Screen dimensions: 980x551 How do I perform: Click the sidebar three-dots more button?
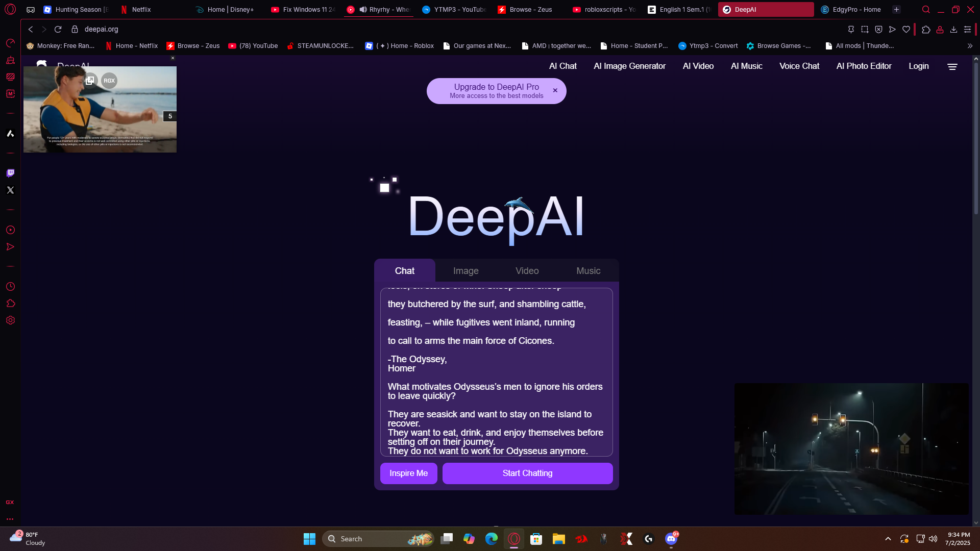coord(10,519)
